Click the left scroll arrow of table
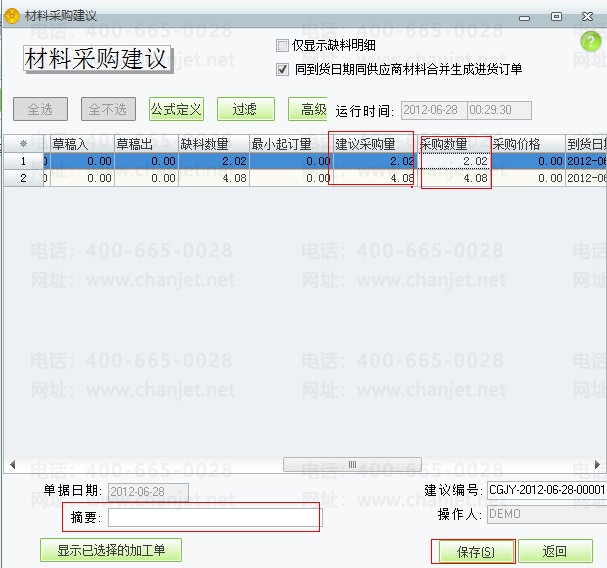Viewport: 607px width, 568px height. click(x=11, y=465)
